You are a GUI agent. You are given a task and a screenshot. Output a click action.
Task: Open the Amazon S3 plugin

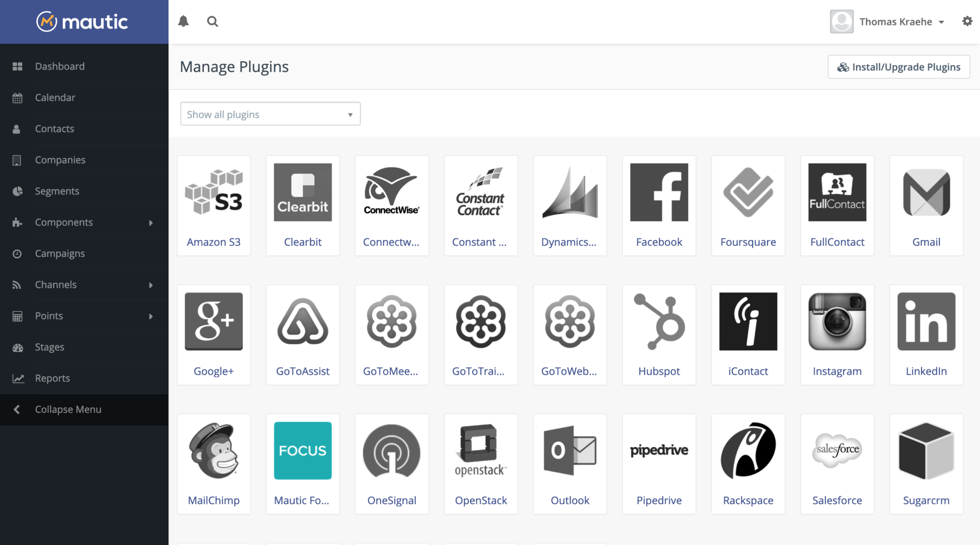213,206
